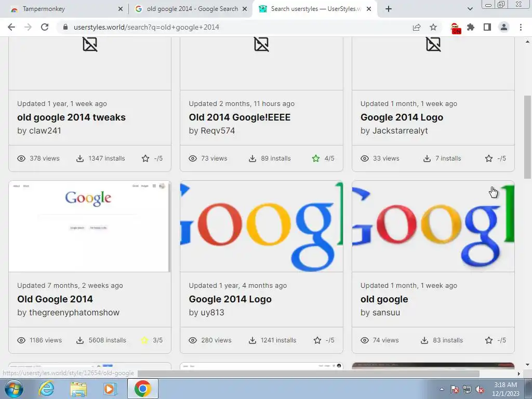Click missing image icon on claw241 card
This screenshot has width=532, height=399.
(x=90, y=44)
